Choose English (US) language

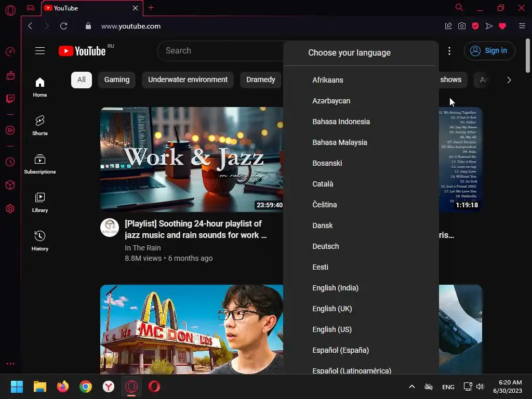pyautogui.click(x=361, y=329)
